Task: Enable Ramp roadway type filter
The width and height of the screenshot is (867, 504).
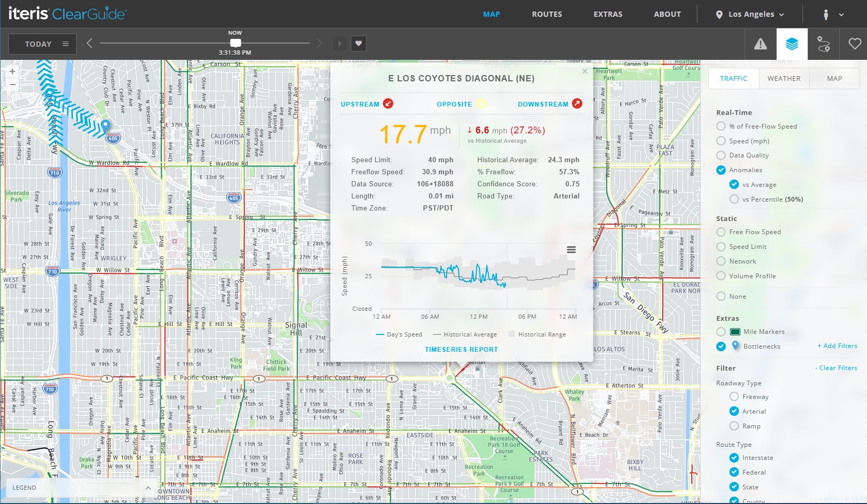Action: tap(734, 426)
